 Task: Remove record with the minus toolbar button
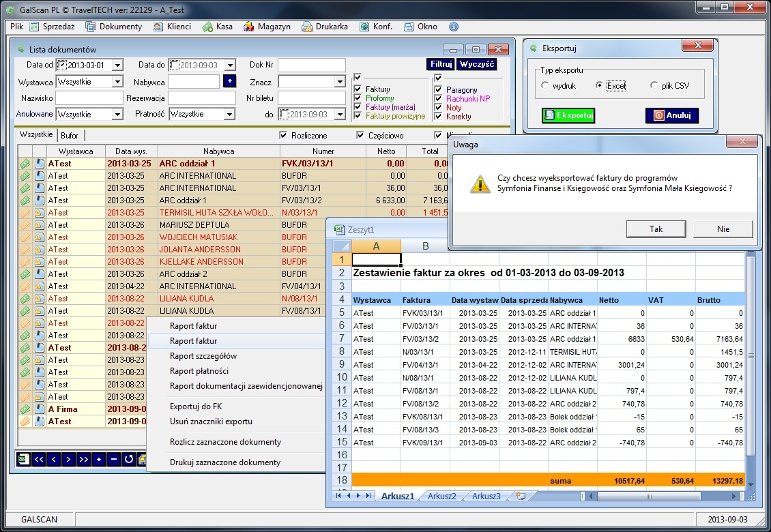[x=113, y=459]
